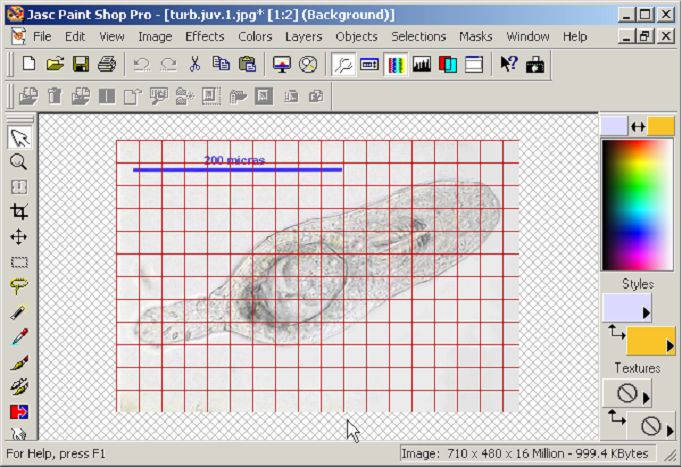Open the Masks menu
681x467 pixels.
point(476,36)
